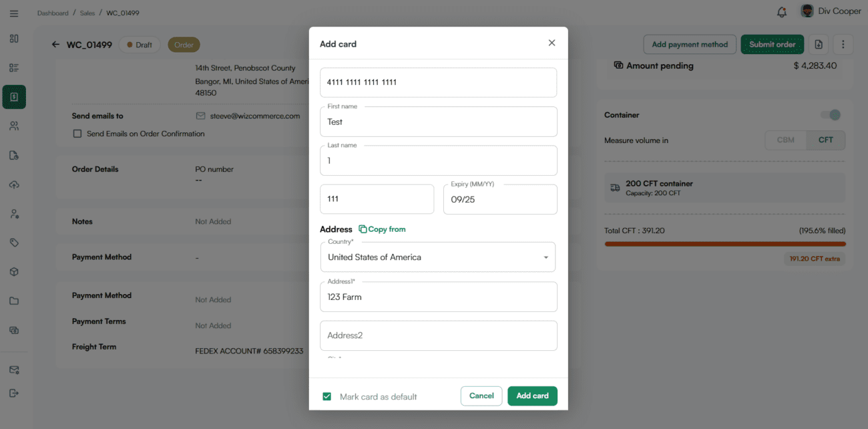
Task: Select the CBM volume unit
Action: click(x=785, y=140)
